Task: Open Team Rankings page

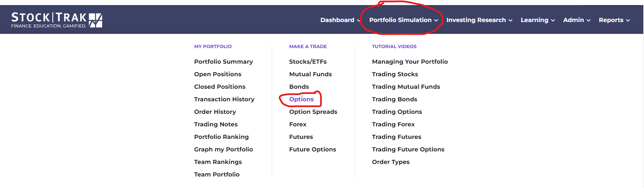Action: [218, 162]
